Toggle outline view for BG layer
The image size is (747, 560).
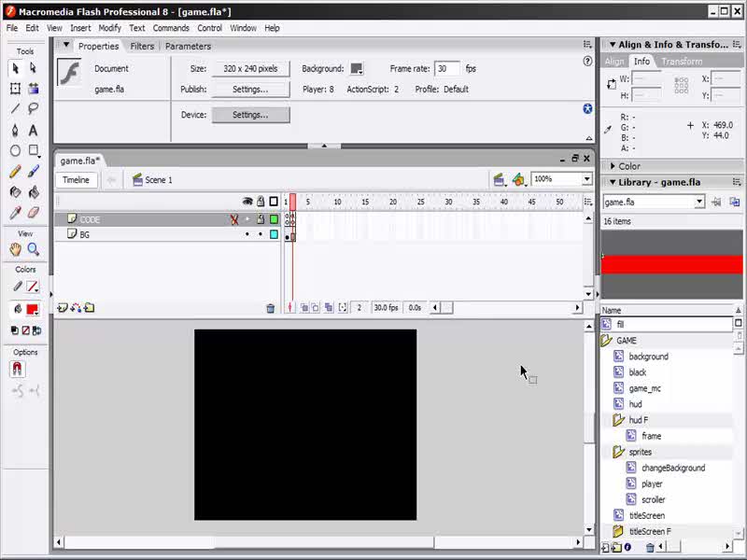point(274,235)
